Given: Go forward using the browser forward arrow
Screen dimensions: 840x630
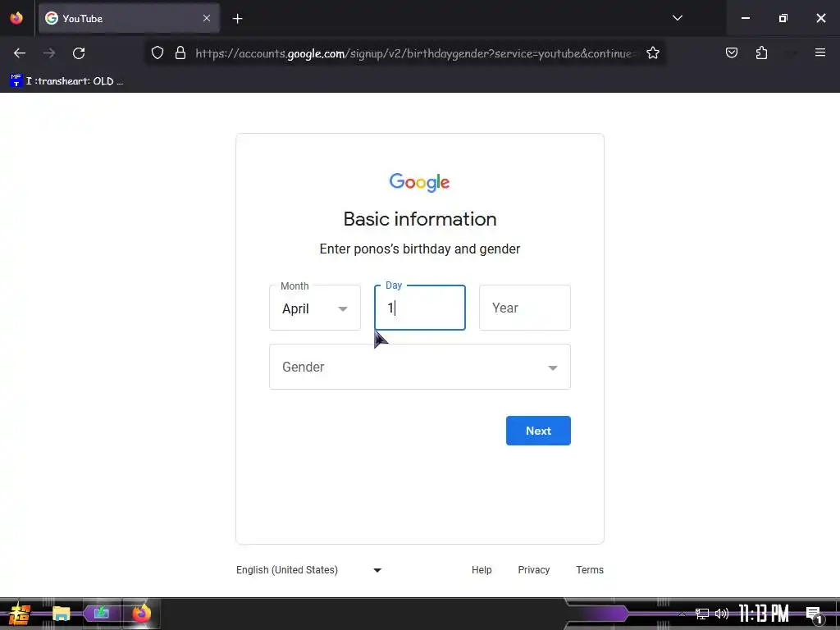Looking at the screenshot, I should point(49,53).
